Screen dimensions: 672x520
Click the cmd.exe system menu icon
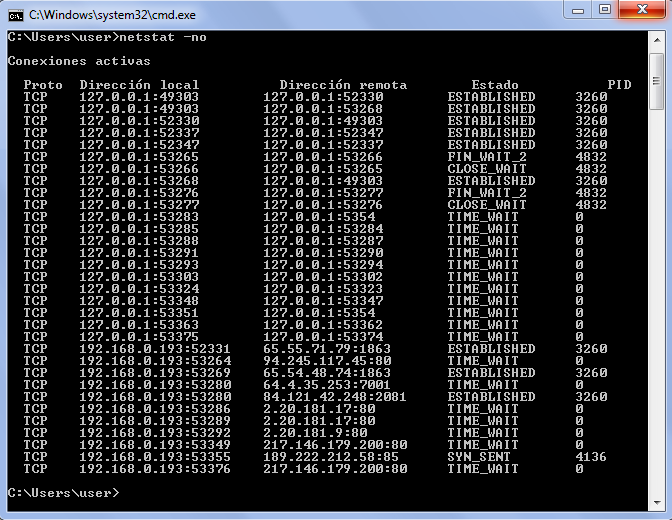pos(16,15)
